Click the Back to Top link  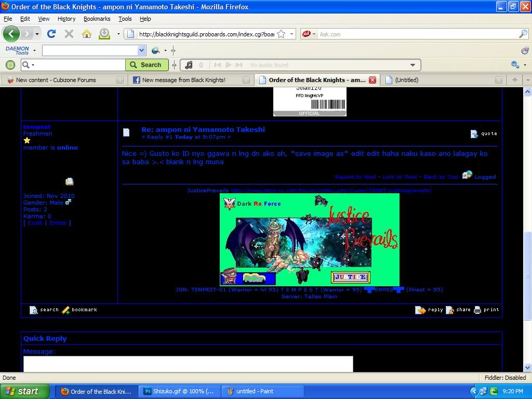point(441,177)
